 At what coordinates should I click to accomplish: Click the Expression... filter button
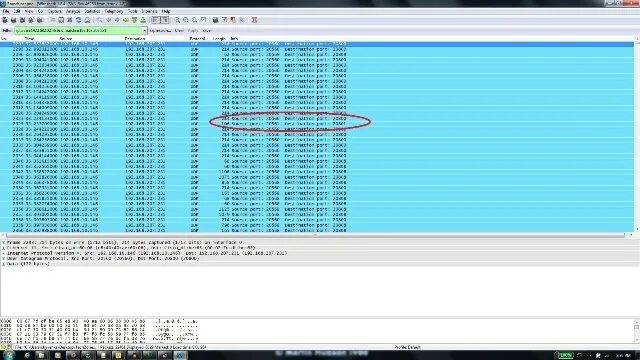(x=160, y=31)
